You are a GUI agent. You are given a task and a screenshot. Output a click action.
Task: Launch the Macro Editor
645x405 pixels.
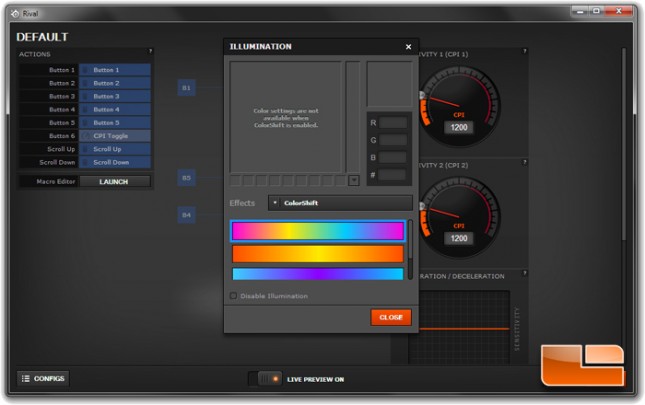pos(115,181)
